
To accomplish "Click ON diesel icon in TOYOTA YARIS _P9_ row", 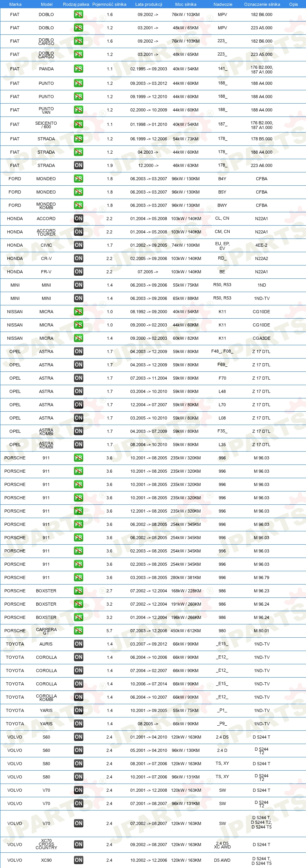I will pos(78,724).
